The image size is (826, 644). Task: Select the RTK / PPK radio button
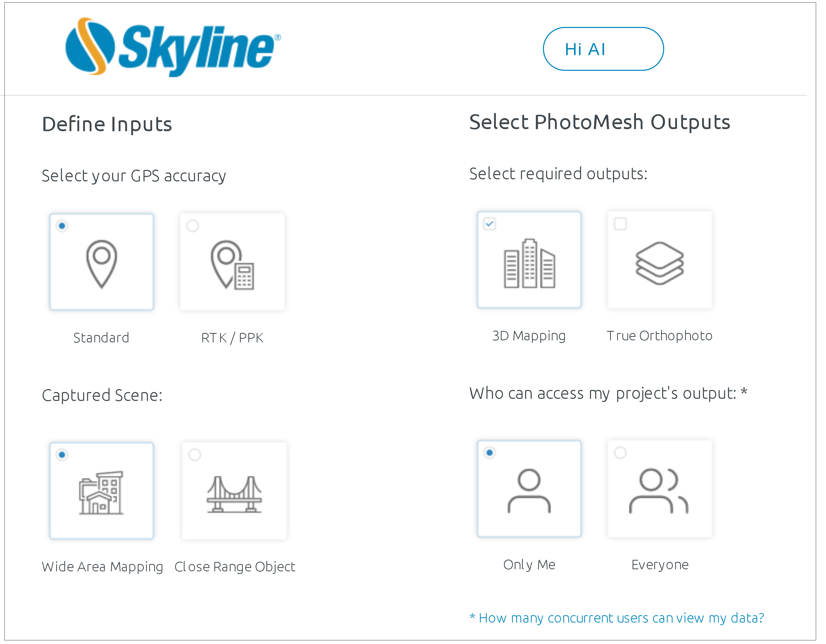pyautogui.click(x=192, y=226)
